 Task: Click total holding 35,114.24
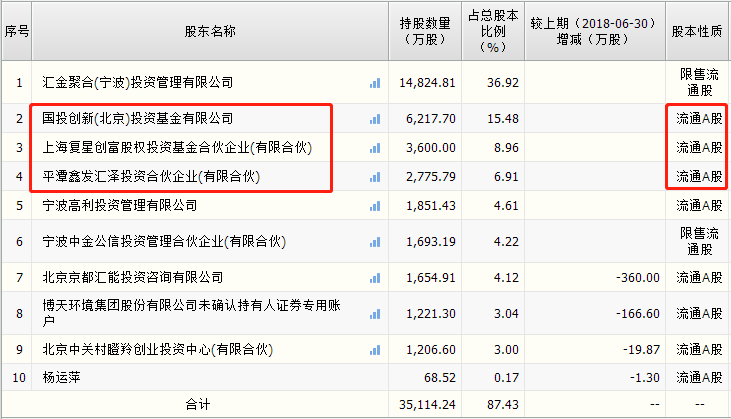[427, 405]
